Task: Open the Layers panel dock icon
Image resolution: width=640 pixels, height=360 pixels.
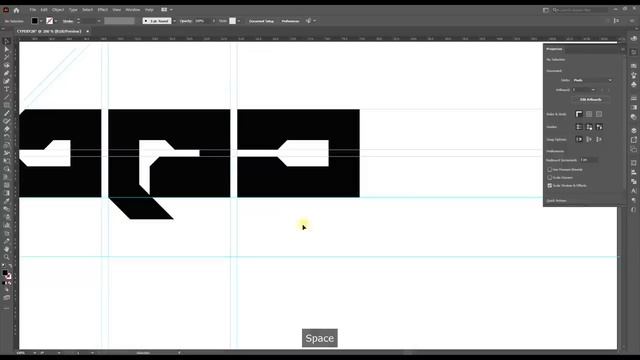Action: pos(633,131)
